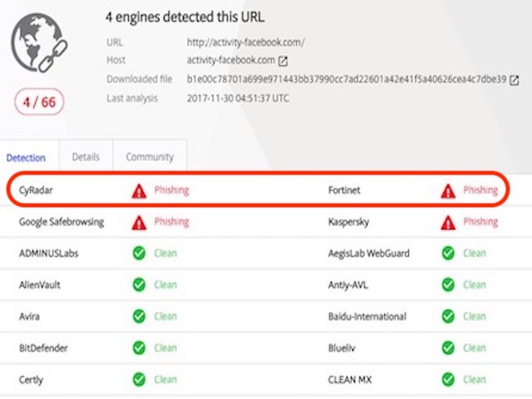This screenshot has height=399, width=532.
Task: Click the AlienVault engine name
Action: [39, 284]
